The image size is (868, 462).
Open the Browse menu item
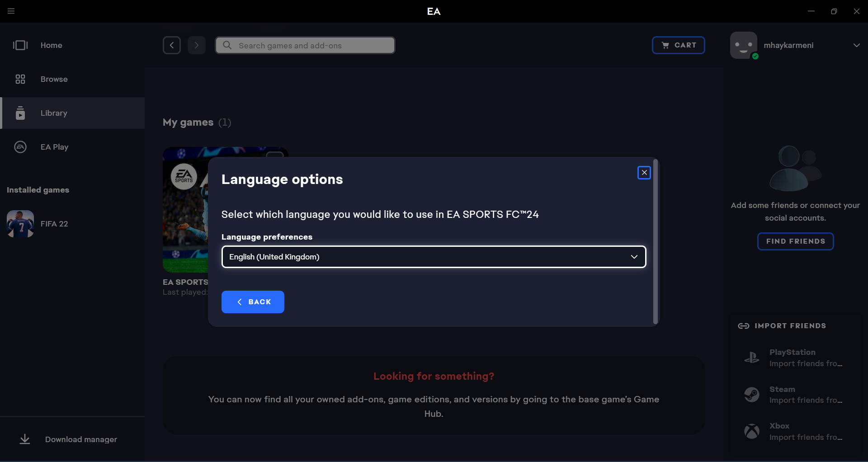72,79
